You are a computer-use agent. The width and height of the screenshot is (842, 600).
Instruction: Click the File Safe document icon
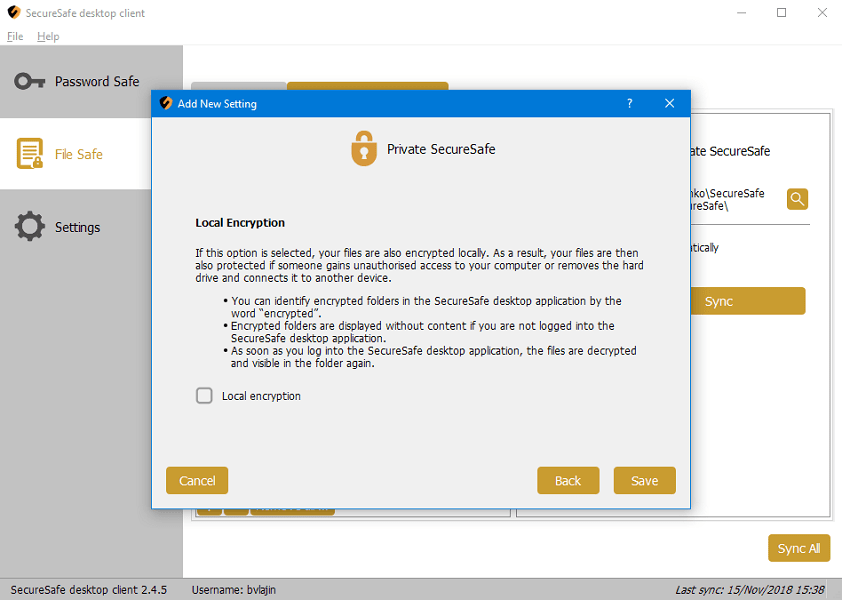tap(30, 154)
